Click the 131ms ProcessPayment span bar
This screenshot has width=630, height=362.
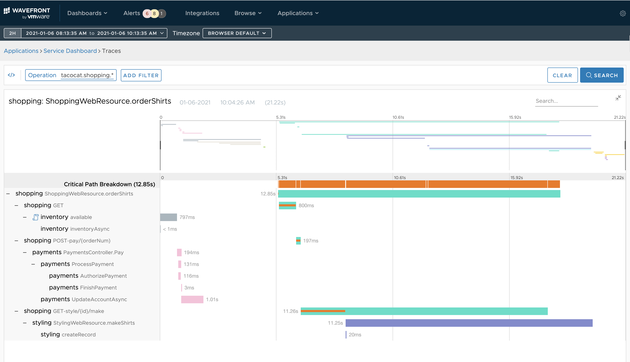coord(180,264)
